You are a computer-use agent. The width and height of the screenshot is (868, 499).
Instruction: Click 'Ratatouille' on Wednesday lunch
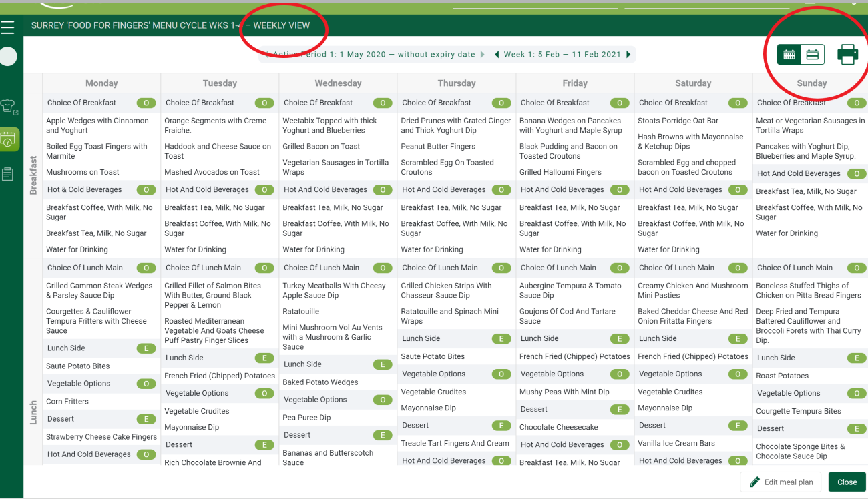pos(301,312)
